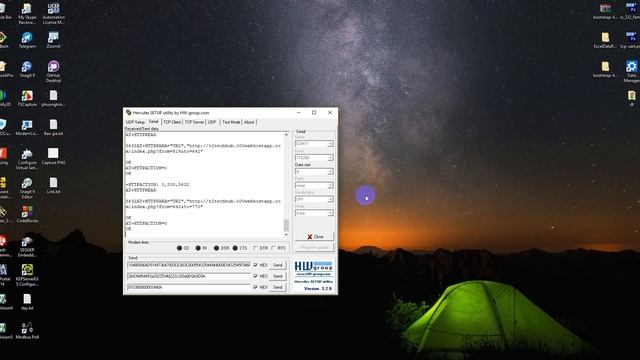Open the Configure Virtual Serial shortcut

tap(27, 159)
